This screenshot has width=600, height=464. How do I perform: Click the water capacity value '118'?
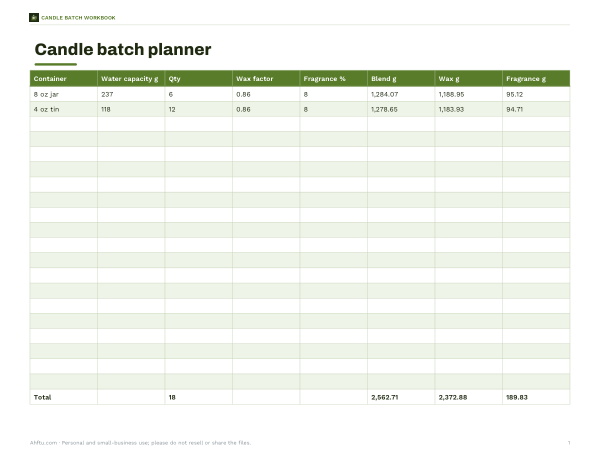[106, 109]
